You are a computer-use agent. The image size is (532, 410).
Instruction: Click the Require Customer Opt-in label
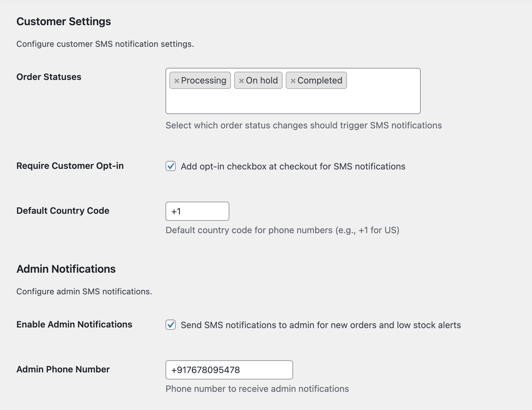(x=70, y=166)
